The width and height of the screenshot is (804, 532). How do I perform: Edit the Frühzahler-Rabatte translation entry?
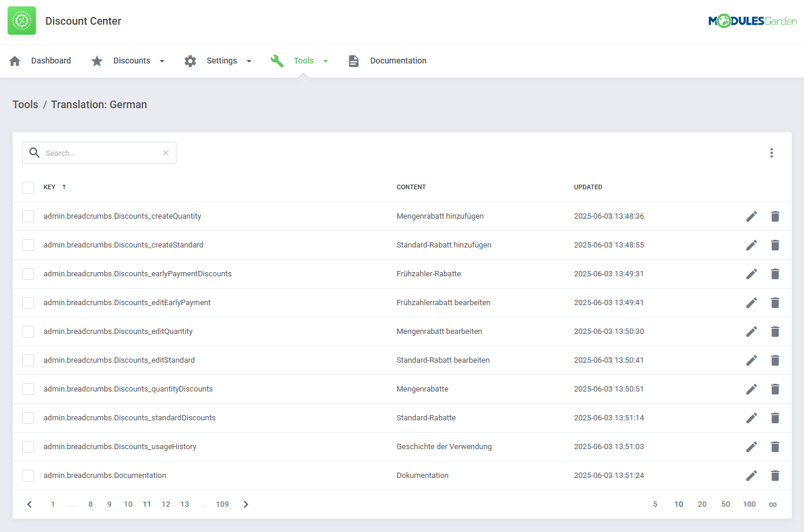tap(751, 274)
